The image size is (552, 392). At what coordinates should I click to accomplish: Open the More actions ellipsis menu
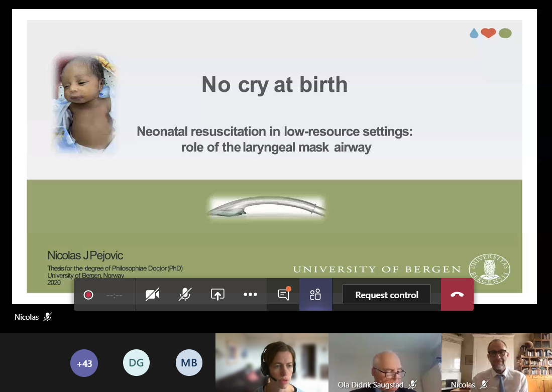point(250,295)
